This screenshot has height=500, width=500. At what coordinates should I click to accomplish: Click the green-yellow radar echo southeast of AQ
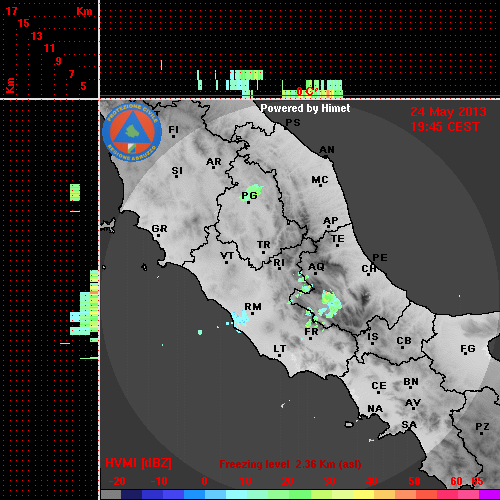[x=331, y=303]
